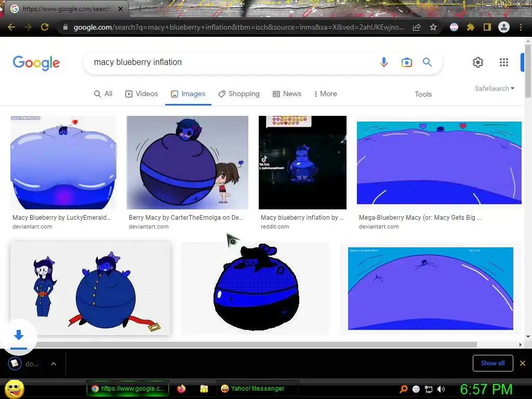This screenshot has width=532, height=399.
Task: Switch to the Shopping tab
Action: pos(239,94)
